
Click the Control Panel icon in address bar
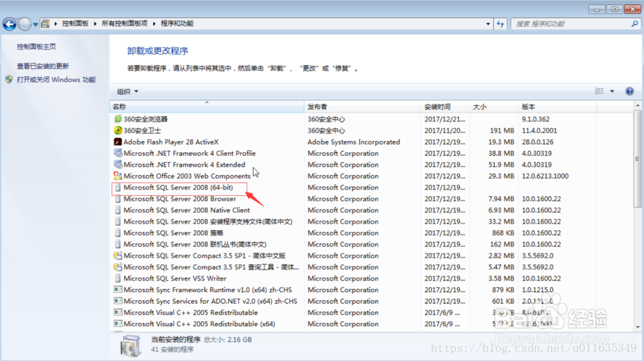(x=45, y=24)
